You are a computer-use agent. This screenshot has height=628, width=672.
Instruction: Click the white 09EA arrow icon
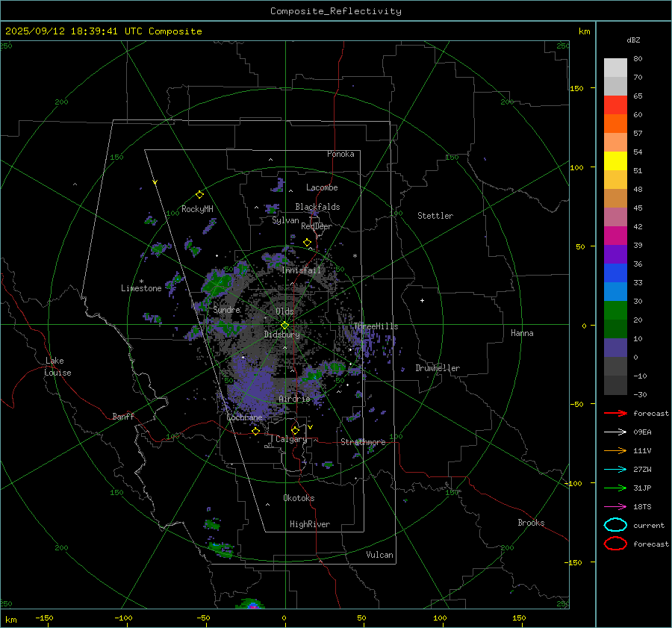pyautogui.click(x=615, y=432)
